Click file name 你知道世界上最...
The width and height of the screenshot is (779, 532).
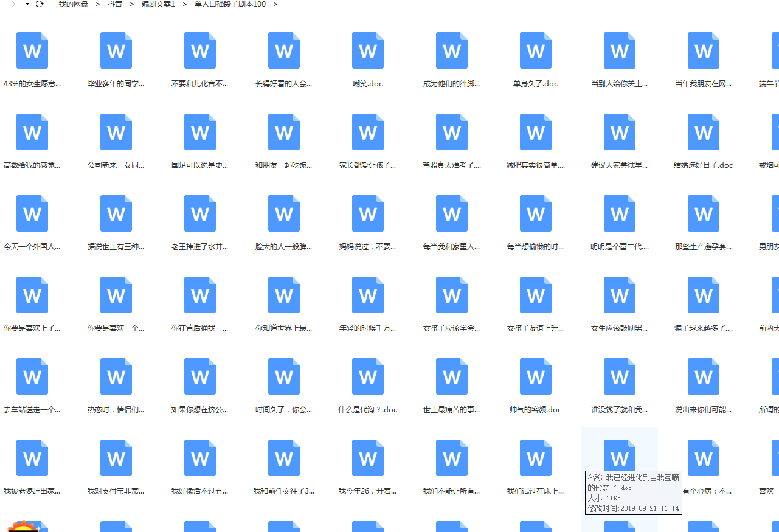[x=284, y=328]
